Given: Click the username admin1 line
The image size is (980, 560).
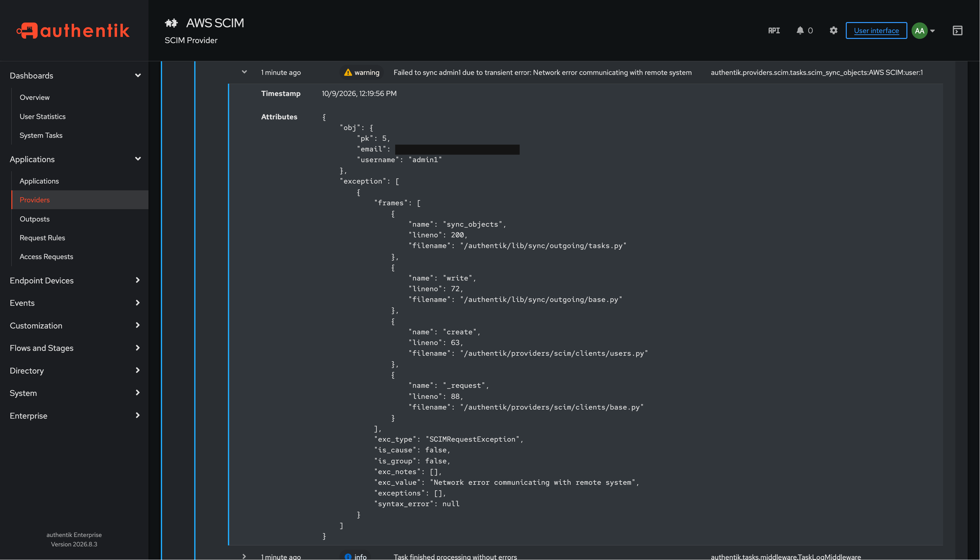Looking at the screenshot, I should click(399, 160).
